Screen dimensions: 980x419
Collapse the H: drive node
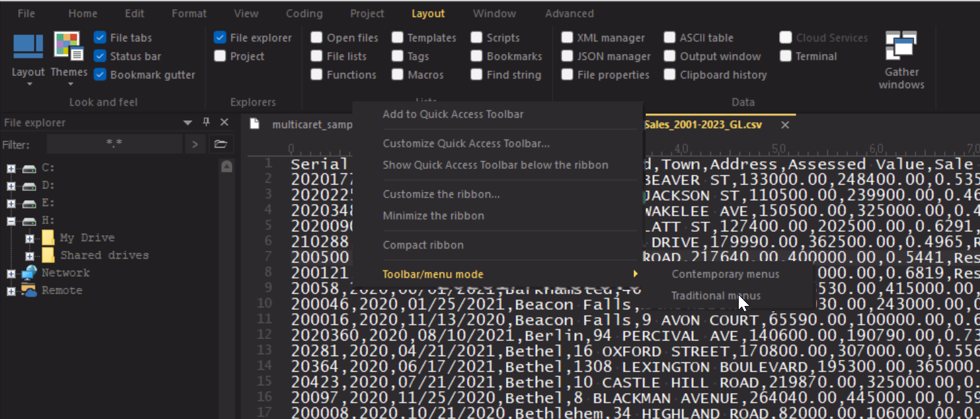tap(11, 221)
